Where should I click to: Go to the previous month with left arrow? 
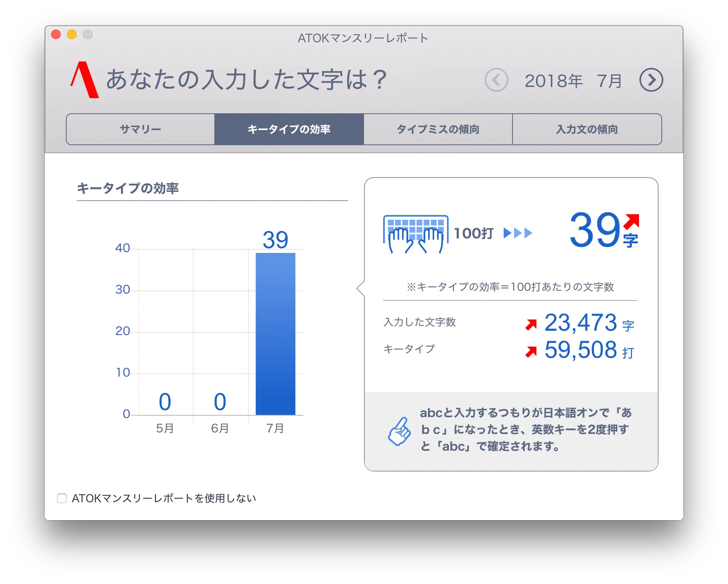point(496,80)
